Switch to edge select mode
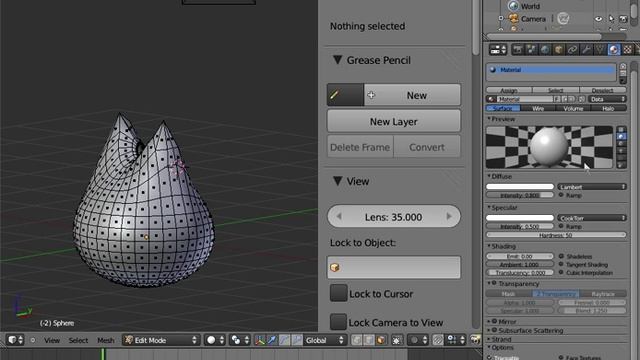The height and width of the screenshot is (360, 640). coord(369,340)
